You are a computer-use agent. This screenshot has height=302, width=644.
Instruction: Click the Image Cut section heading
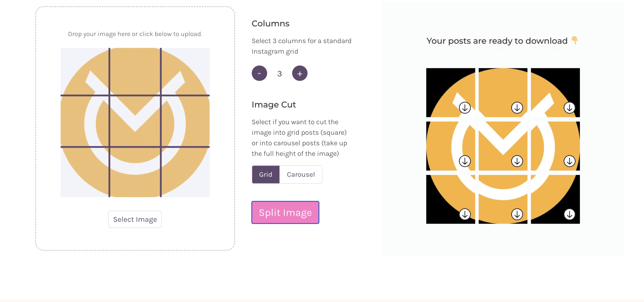click(x=274, y=105)
